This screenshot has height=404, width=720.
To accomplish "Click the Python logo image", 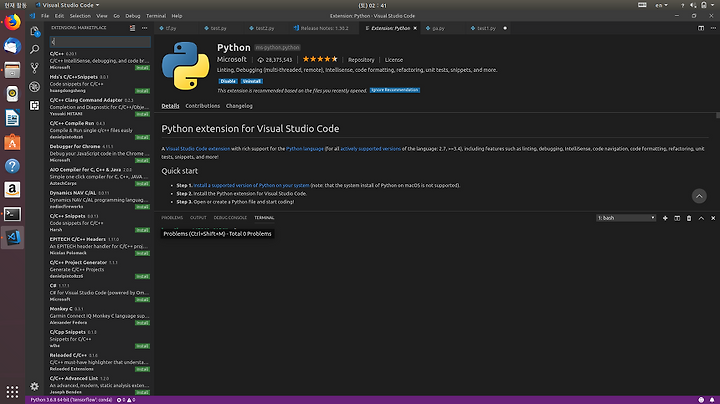I will point(186,66).
